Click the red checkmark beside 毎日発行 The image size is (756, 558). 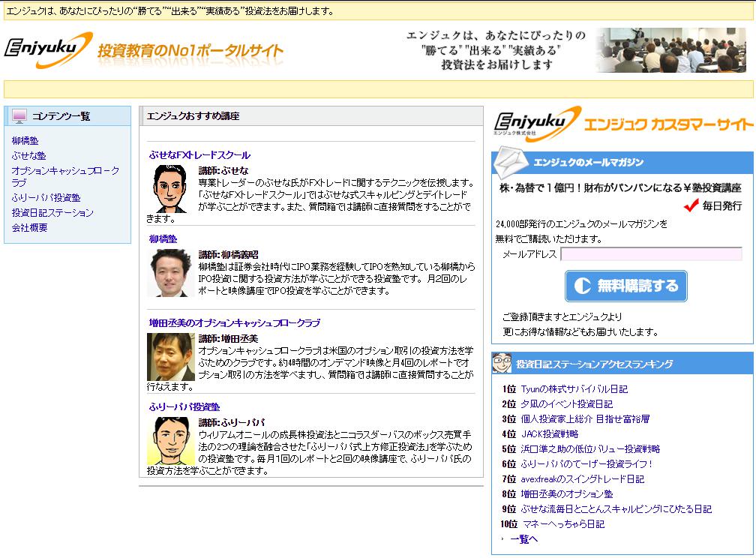point(691,206)
